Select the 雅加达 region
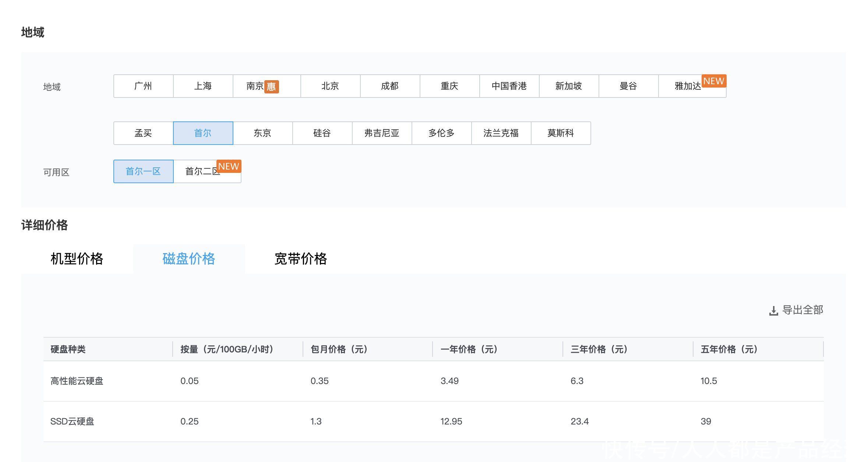This screenshot has height=462, width=868. point(692,86)
